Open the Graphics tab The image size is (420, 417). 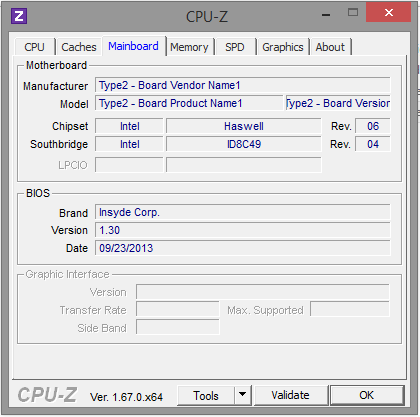(283, 47)
